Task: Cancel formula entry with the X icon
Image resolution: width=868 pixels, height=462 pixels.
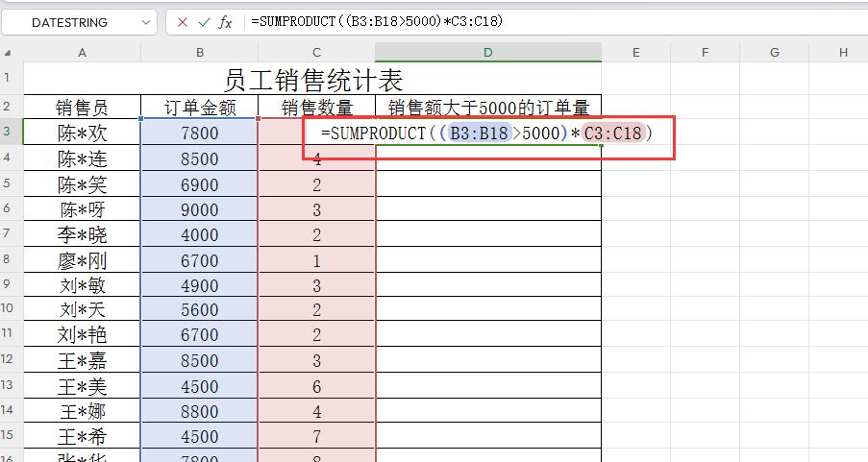Action: (182, 22)
